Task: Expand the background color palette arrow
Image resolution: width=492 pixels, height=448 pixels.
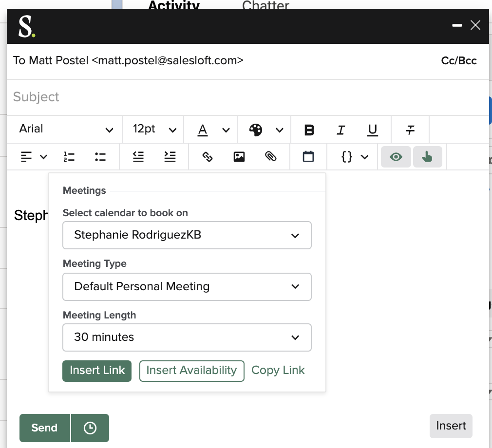Action: point(280,130)
